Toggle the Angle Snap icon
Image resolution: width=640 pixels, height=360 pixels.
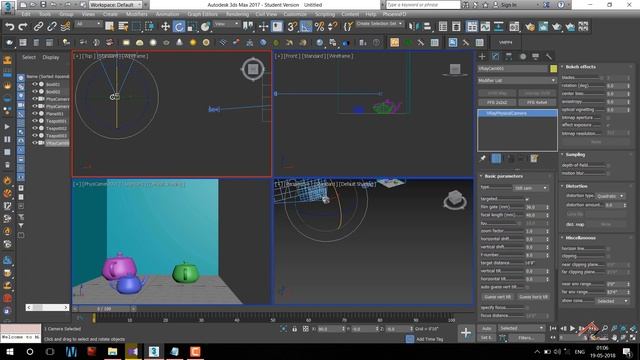[x=305, y=27]
